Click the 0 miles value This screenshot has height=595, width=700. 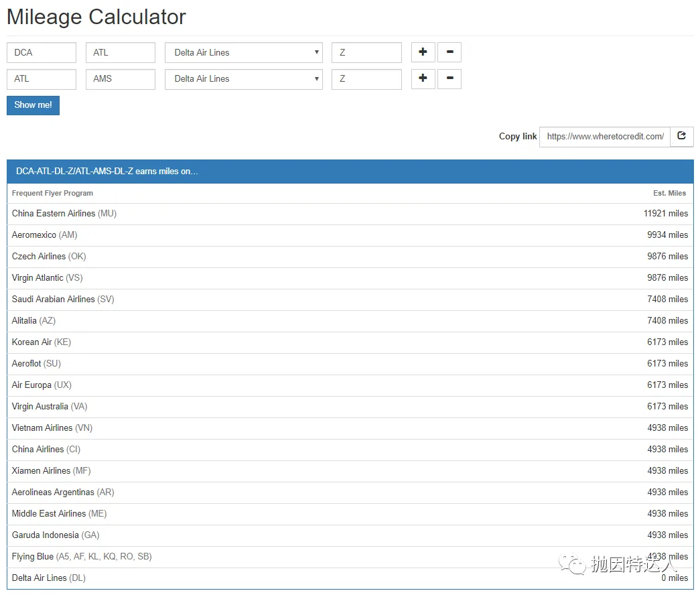click(675, 578)
